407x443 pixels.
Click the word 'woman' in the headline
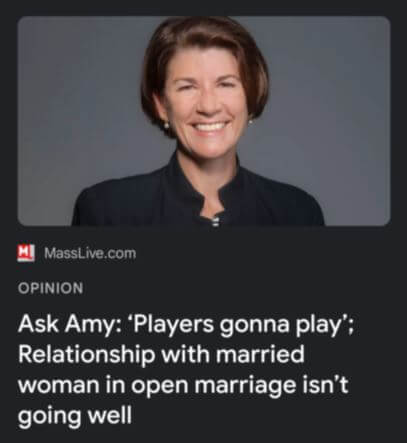(59, 386)
